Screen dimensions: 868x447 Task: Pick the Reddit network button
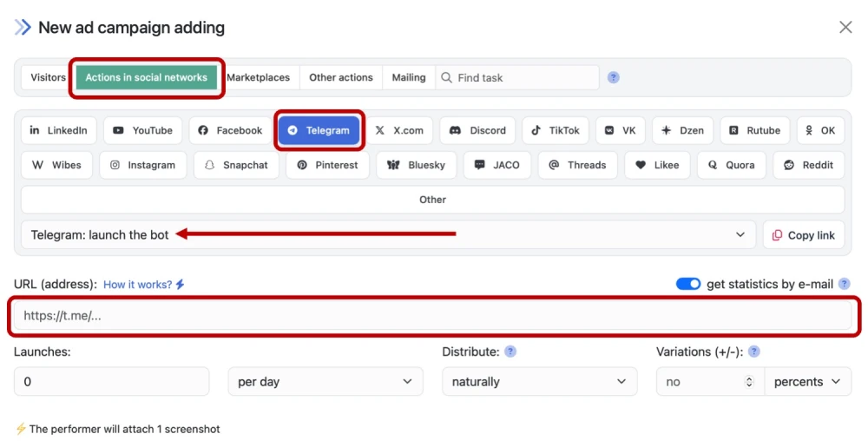pos(808,165)
